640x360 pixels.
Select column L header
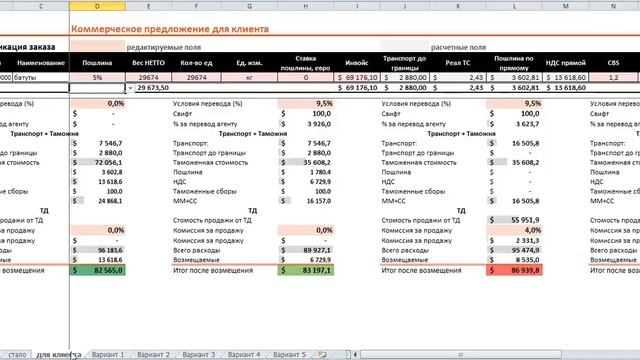pos(514,6)
